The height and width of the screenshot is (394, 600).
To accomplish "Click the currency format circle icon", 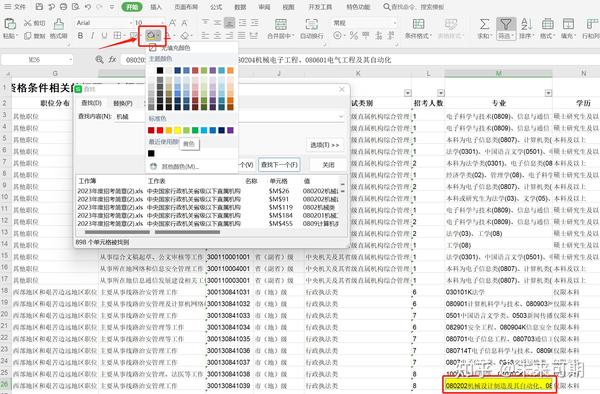I will coord(337,36).
